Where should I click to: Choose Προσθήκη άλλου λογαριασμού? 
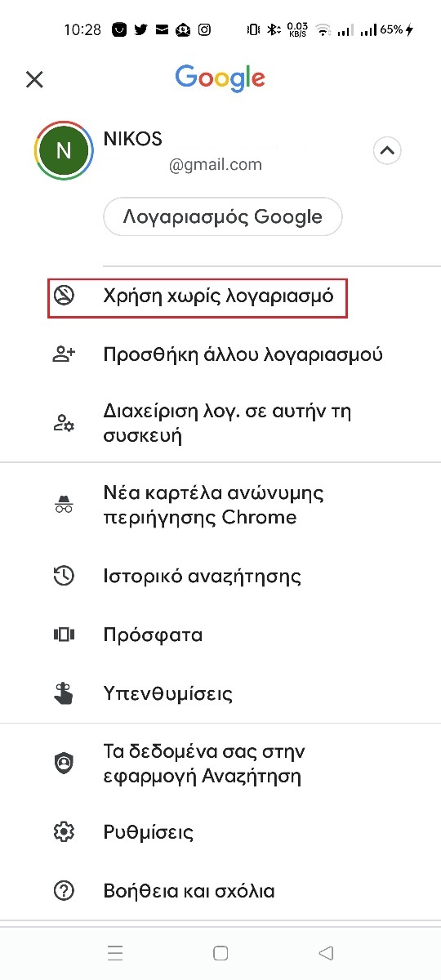pos(220,354)
